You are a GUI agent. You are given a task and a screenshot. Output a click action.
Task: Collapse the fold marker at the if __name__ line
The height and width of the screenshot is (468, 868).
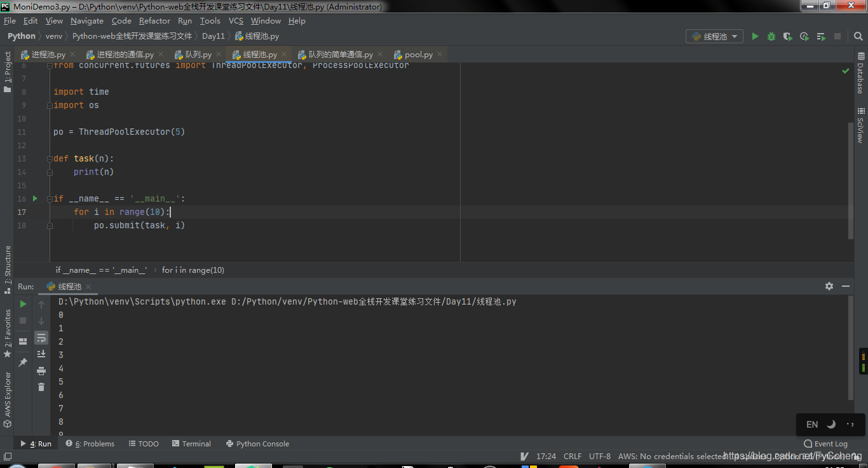[50, 199]
